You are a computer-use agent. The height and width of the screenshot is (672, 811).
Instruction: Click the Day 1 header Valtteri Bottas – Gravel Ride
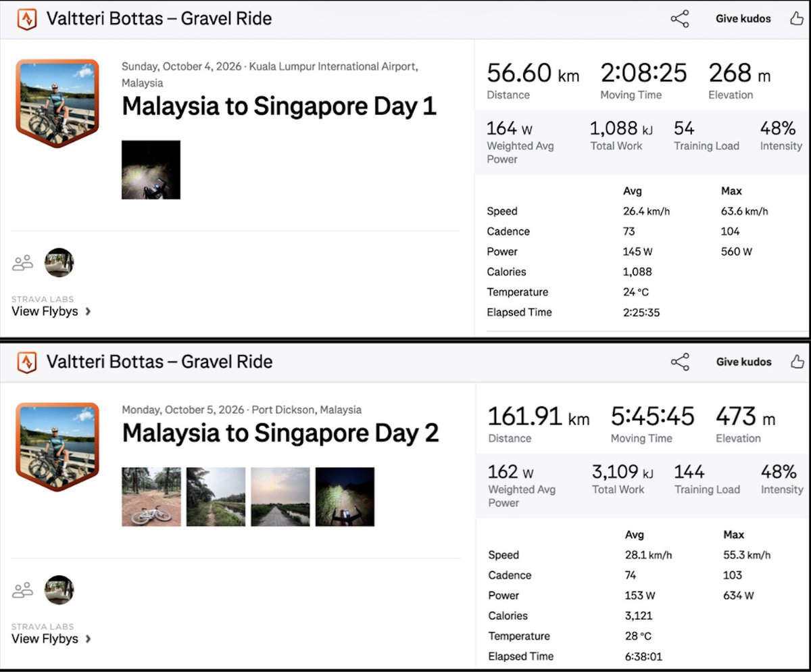(159, 19)
